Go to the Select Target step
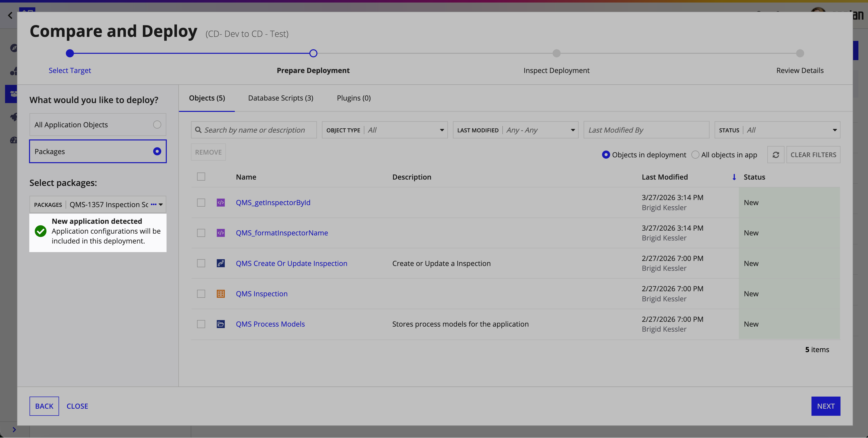 70,70
